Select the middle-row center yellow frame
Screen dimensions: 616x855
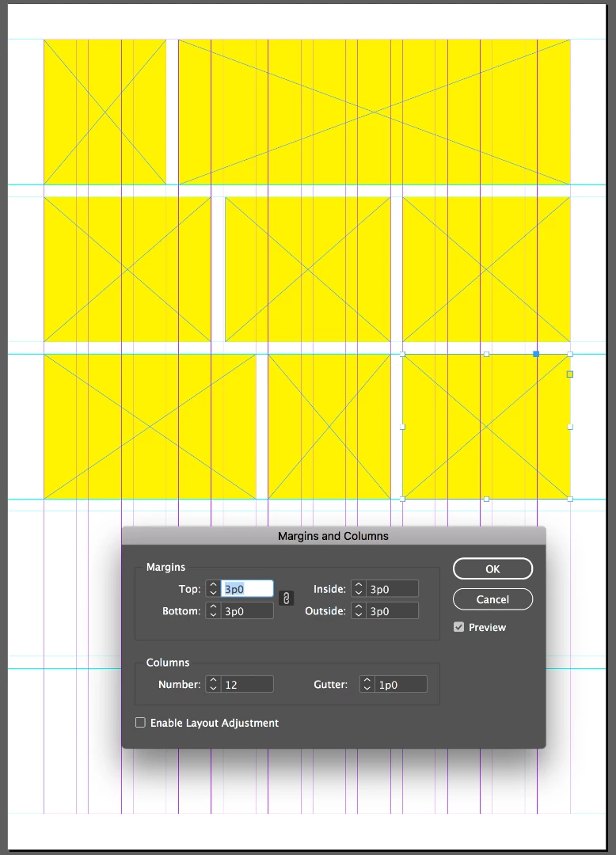pos(308,269)
